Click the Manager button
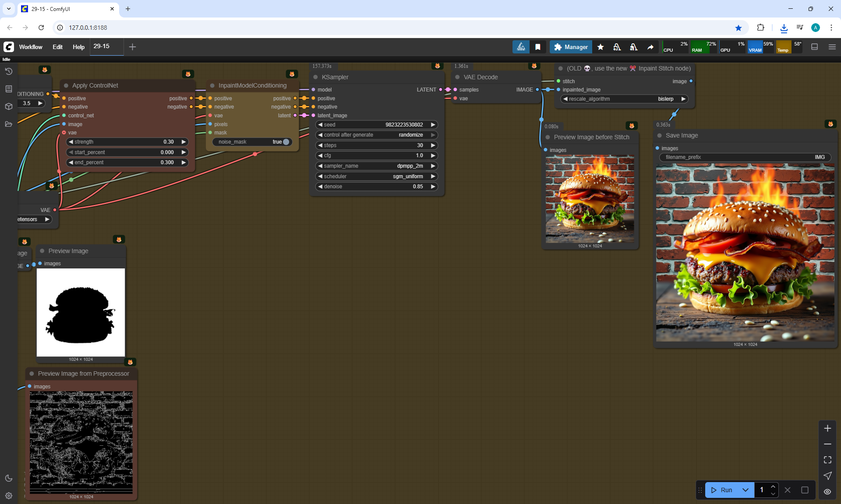Viewport: 841px width, 504px height. (571, 47)
